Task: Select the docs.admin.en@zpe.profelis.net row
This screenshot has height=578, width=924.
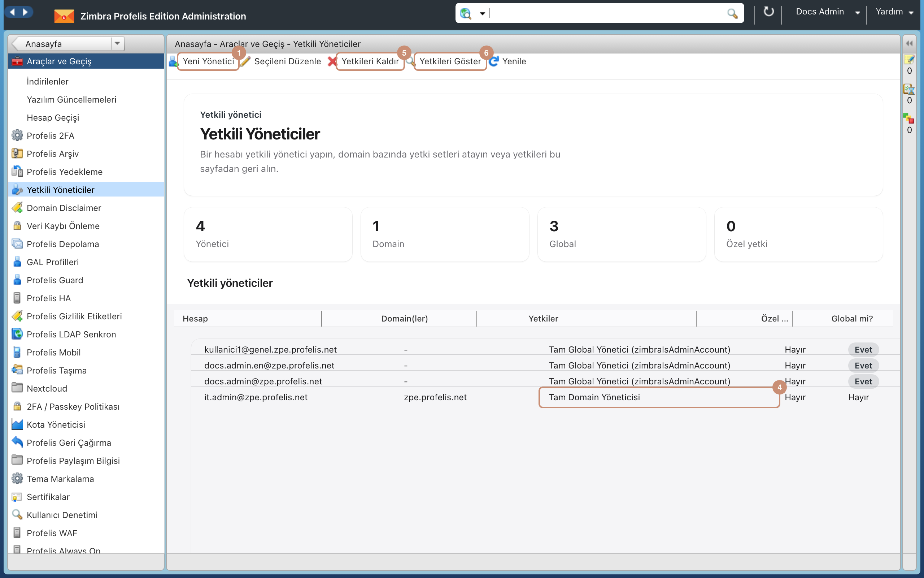Action: (x=545, y=365)
